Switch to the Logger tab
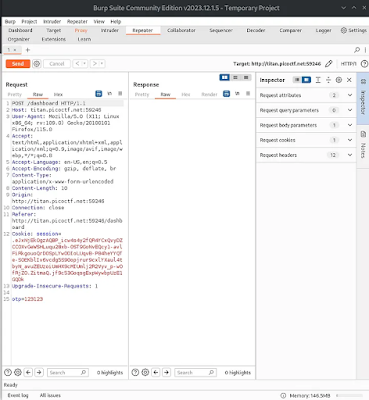369x400 pixels. pyautogui.click(x=323, y=30)
